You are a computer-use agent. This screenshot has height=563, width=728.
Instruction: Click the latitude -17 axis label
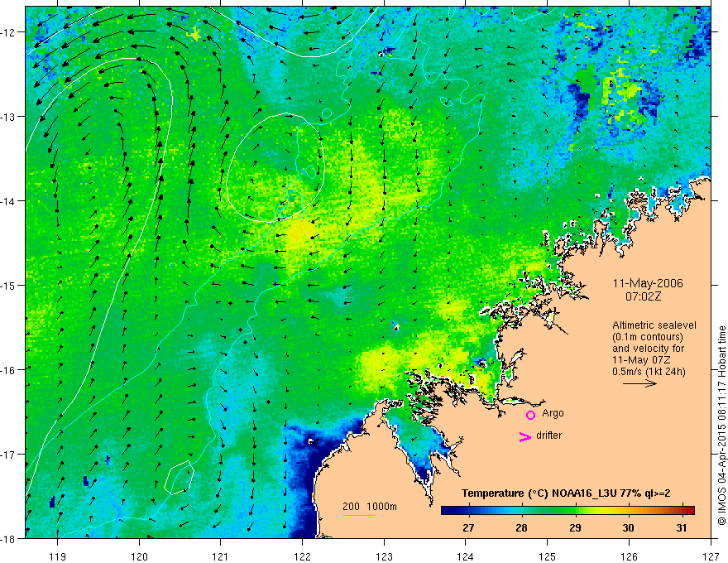pos(9,454)
